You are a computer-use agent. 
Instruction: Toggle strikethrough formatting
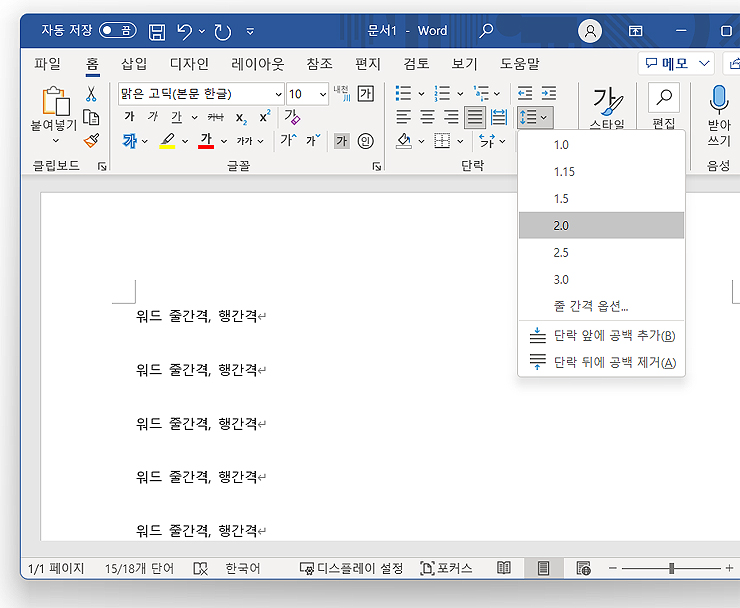tap(216, 117)
